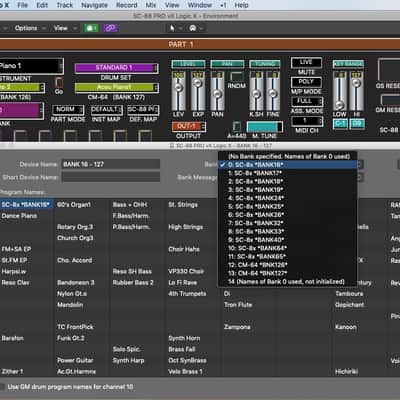Select bank 13: CM-64 *BNK127*
400x400 pixels.
point(288,273)
